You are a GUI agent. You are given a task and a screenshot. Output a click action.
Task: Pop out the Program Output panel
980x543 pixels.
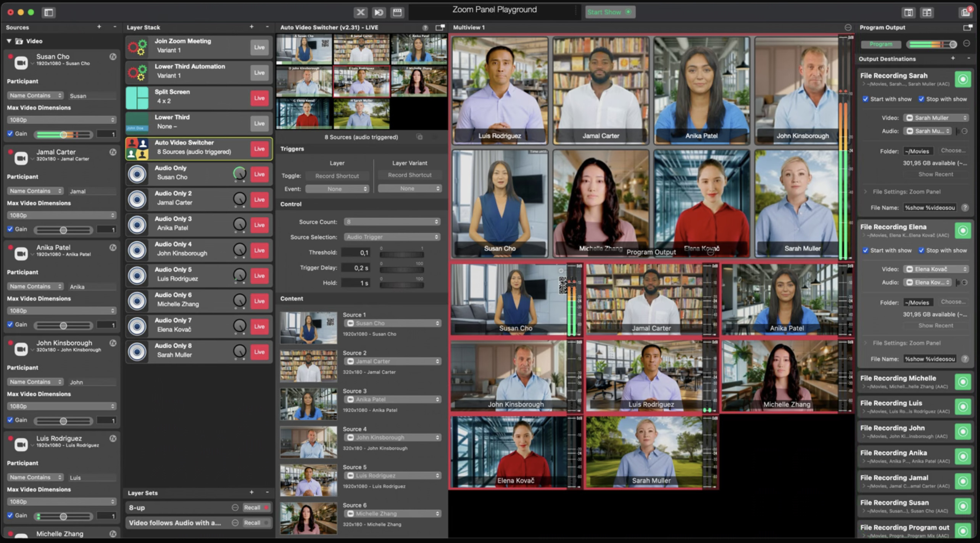967,27
